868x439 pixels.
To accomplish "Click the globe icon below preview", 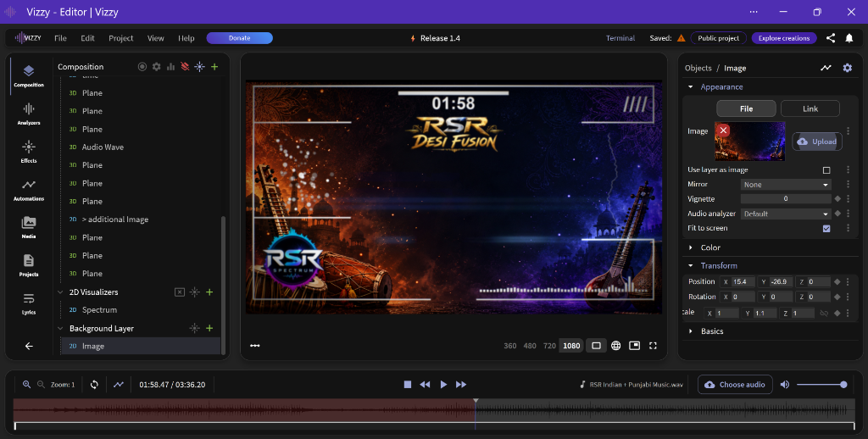I will coord(615,346).
